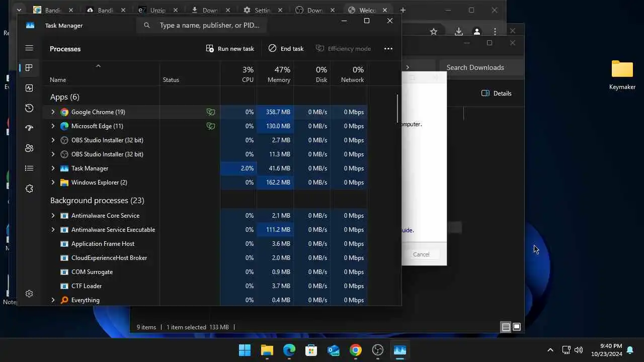Image resolution: width=644 pixels, height=362 pixels.
Task: Click the three-dot more options in Task Manager
Action: pos(388,49)
